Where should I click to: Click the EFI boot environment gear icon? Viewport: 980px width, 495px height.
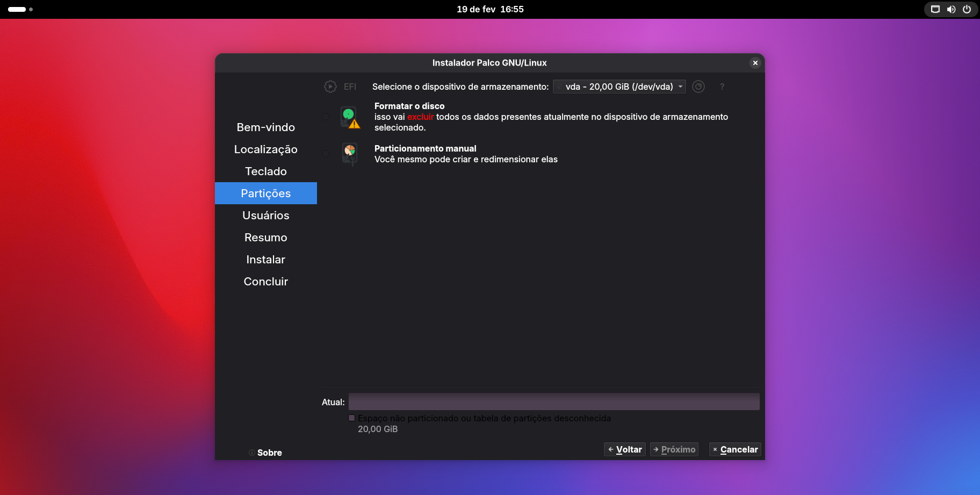[330, 87]
